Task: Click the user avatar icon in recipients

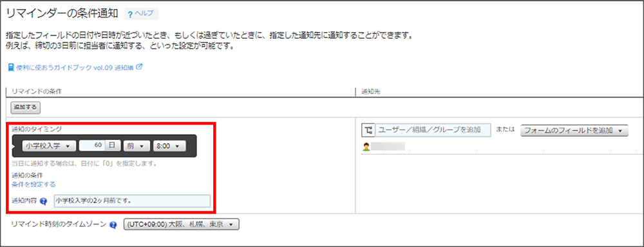Action: pos(366,146)
